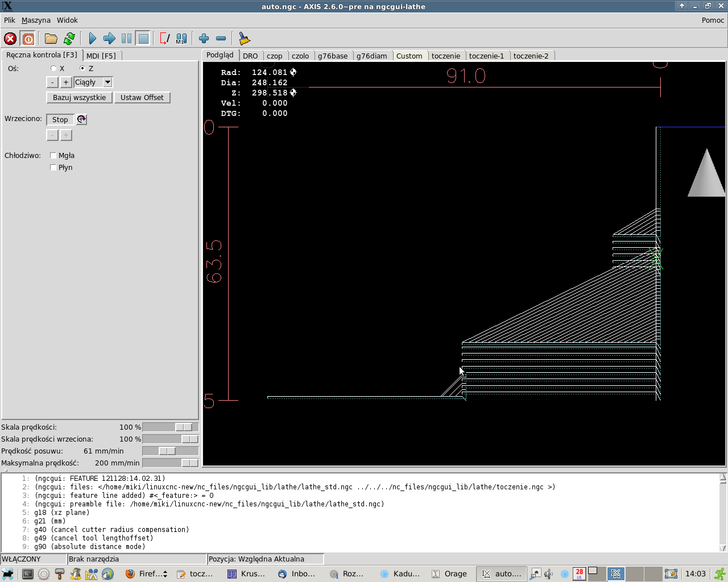728x582 pixels.
Task: Enable Mgła mist coolant checkbox
Action: click(53, 156)
